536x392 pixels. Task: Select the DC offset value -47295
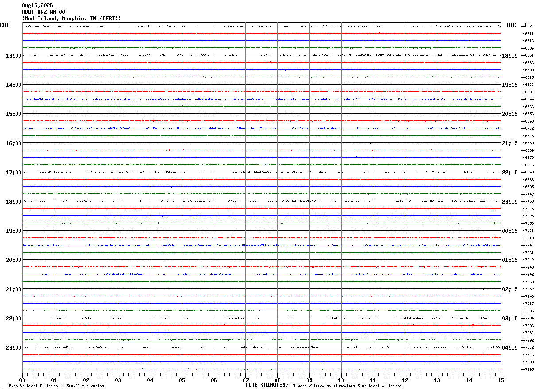[528, 369]
